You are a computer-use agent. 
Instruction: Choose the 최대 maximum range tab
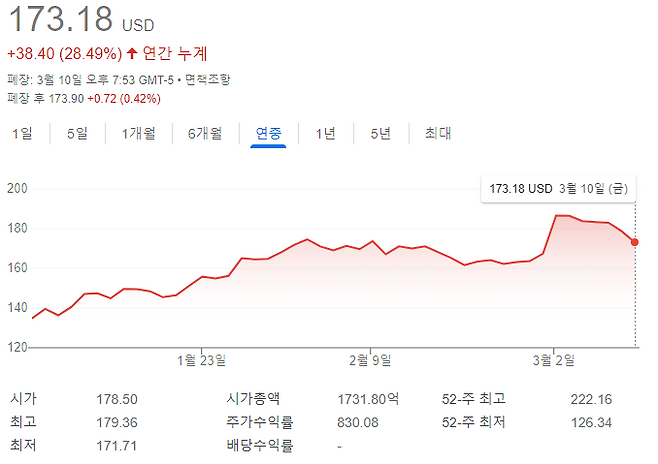pyautogui.click(x=438, y=133)
